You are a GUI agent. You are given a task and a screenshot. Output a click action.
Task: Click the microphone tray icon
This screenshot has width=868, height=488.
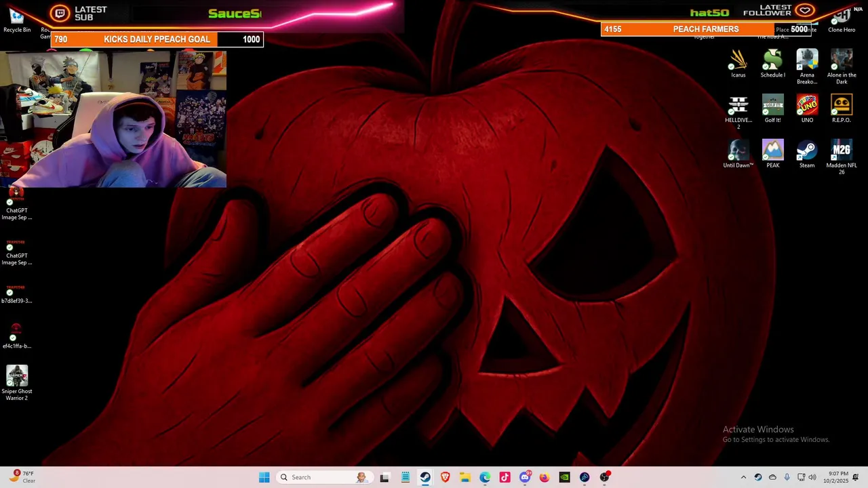(x=787, y=477)
